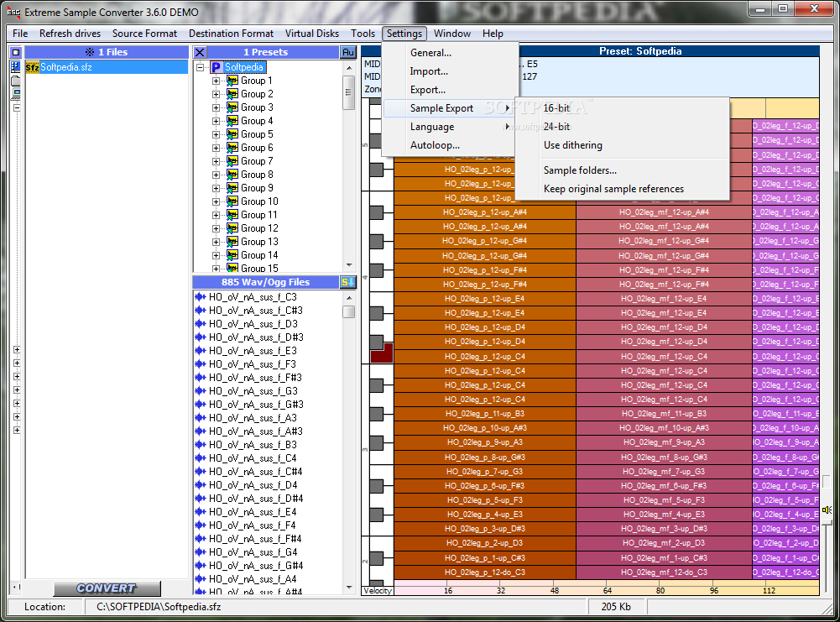Click the S sort button in Wav/Ogg header

pyautogui.click(x=348, y=282)
